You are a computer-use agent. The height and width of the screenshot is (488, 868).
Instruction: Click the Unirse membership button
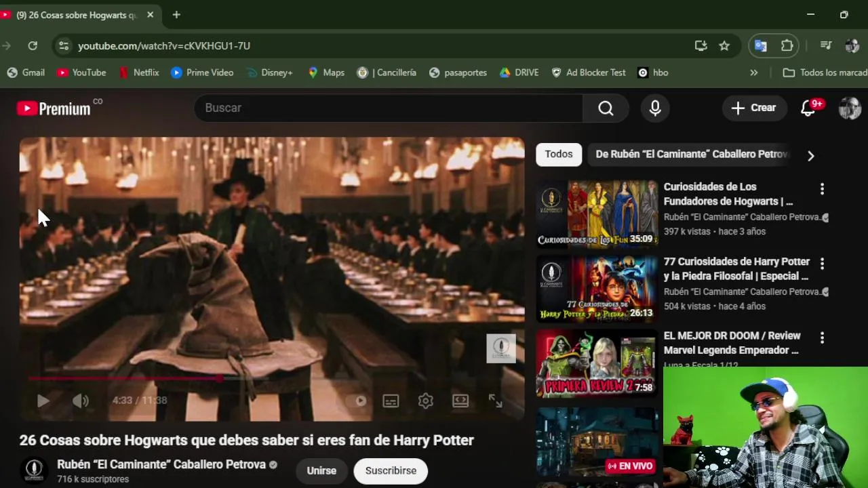click(x=321, y=470)
